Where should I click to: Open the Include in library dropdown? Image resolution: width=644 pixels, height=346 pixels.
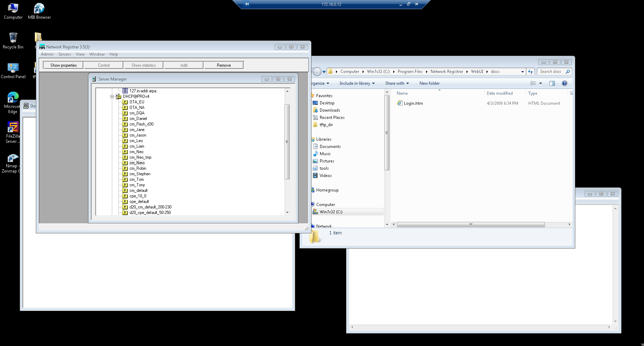(x=357, y=83)
